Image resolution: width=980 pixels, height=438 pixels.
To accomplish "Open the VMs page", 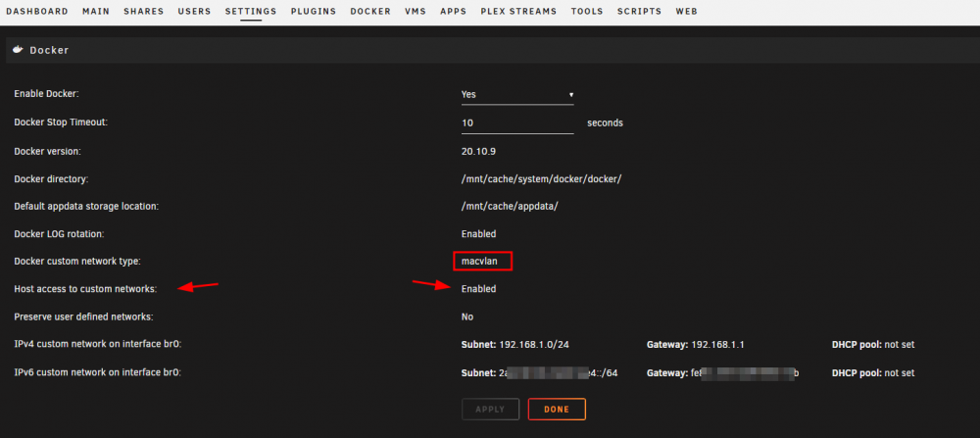I will [415, 11].
